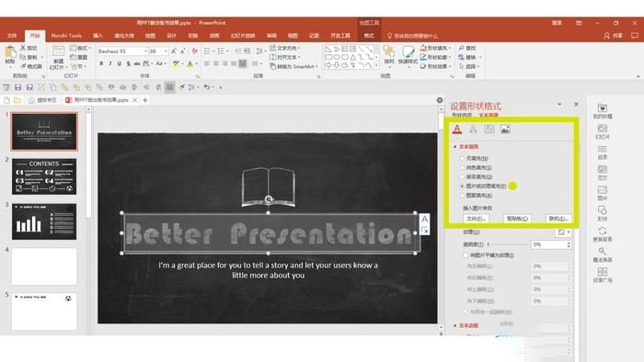Enable the tile picture as texture checkbox

[466, 255]
